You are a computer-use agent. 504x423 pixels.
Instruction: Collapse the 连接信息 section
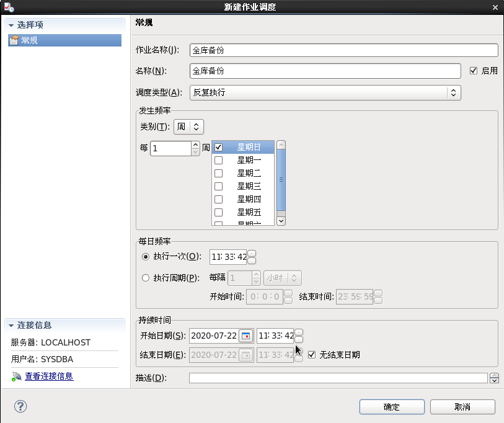(11, 326)
